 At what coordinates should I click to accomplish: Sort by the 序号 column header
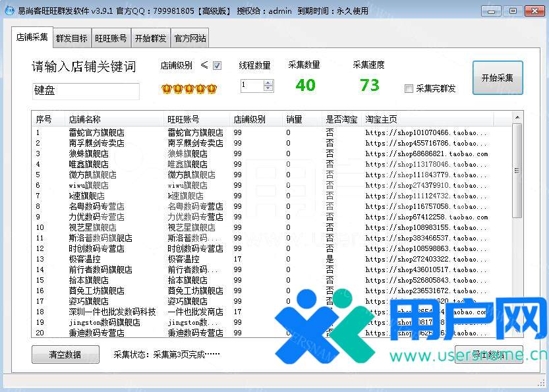point(48,119)
